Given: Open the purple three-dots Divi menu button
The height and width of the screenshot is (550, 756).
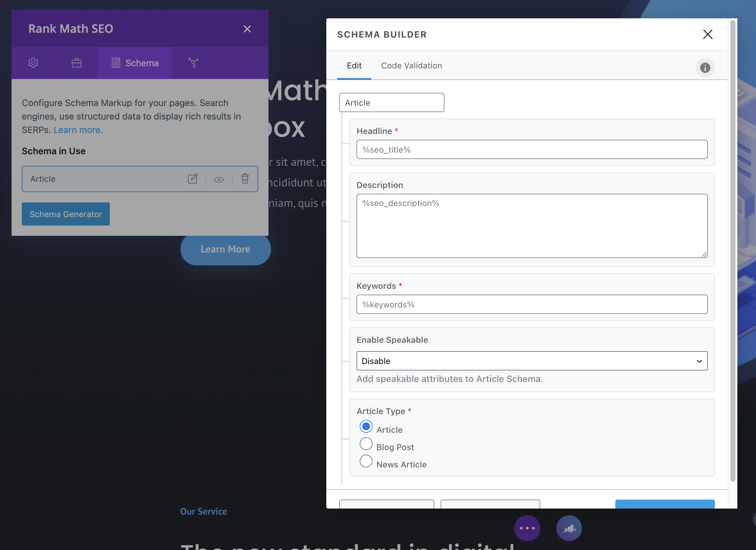Looking at the screenshot, I should point(527,528).
